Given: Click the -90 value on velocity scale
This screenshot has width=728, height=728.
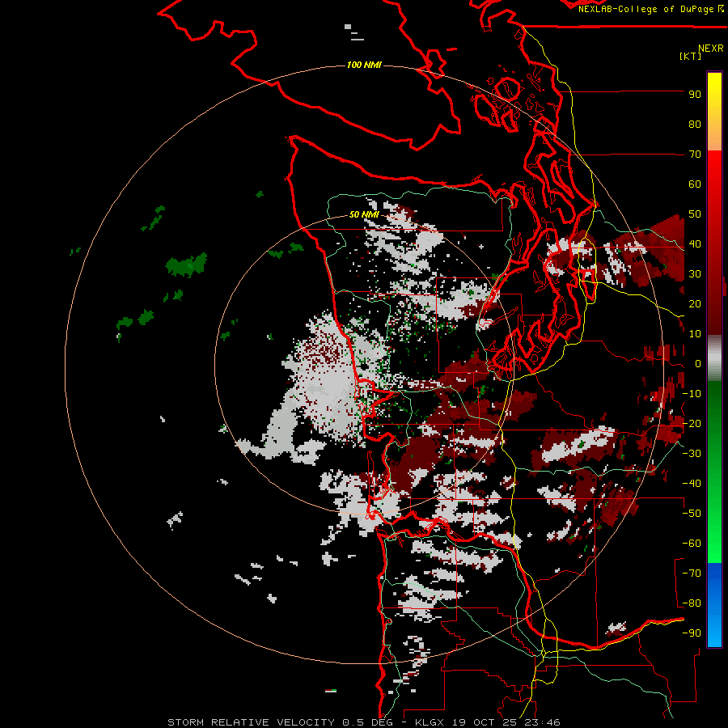Looking at the screenshot, I should pyautogui.click(x=692, y=633).
